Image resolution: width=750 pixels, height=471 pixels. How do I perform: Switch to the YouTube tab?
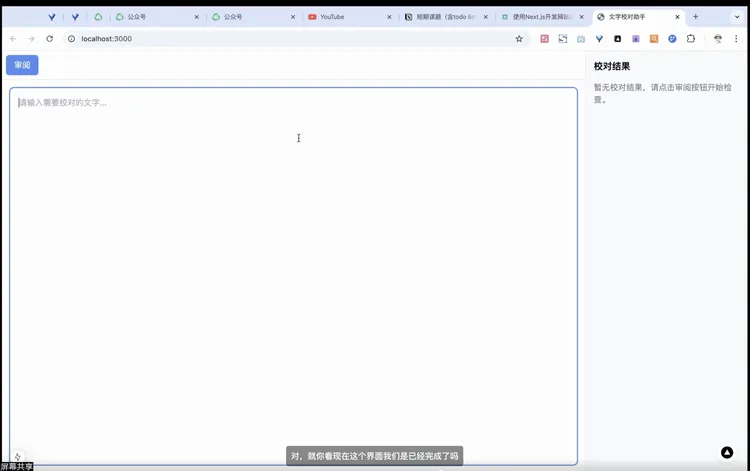tap(350, 17)
